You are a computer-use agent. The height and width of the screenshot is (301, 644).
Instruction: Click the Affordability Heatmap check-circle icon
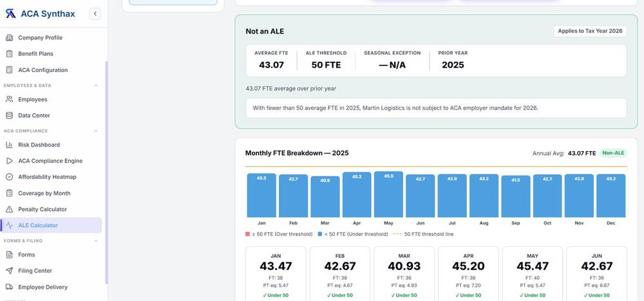pos(9,177)
